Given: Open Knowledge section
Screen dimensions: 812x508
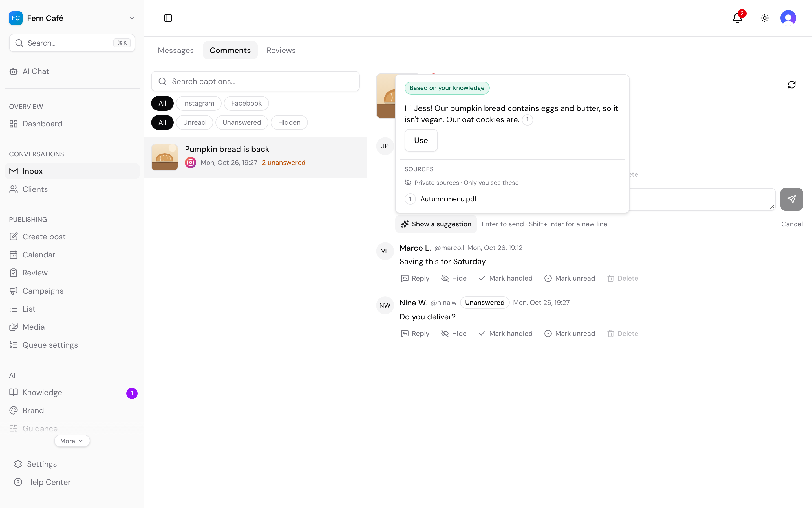Looking at the screenshot, I should (72, 392).
